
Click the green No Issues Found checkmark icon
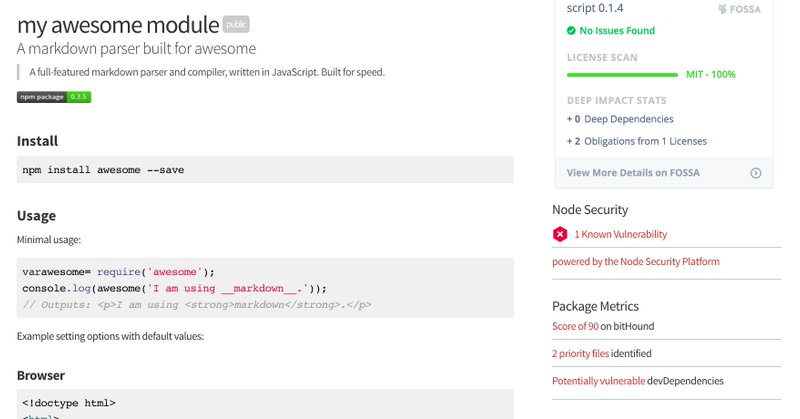coord(571,31)
